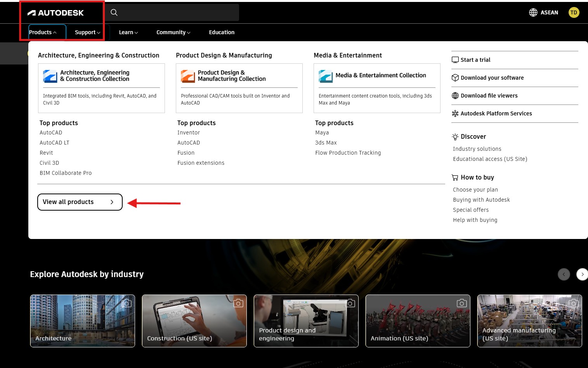Click the Autodesk logo
The width and height of the screenshot is (588, 368).
click(56, 13)
